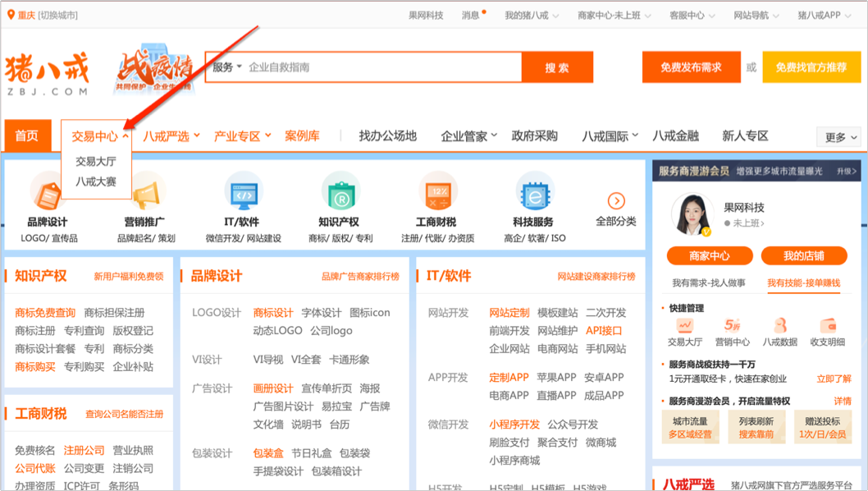The image size is (868, 491).
Task: Click 果网科技 in the top bar
Action: pyautogui.click(x=426, y=16)
